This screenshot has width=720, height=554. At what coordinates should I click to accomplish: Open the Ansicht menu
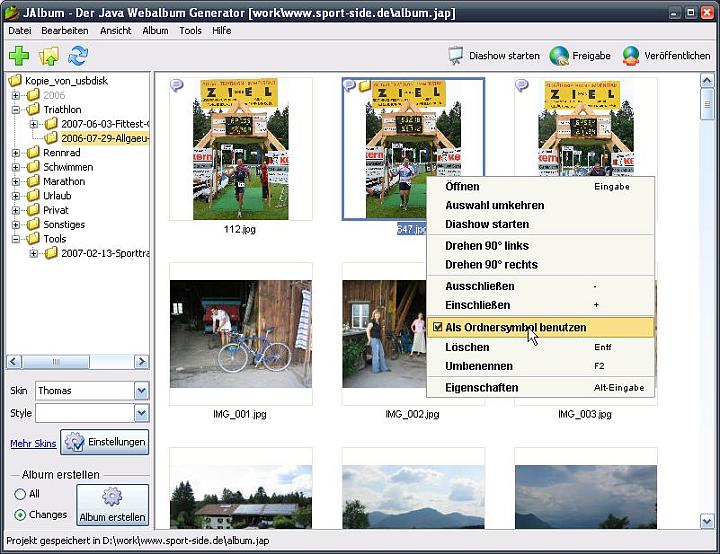click(116, 31)
